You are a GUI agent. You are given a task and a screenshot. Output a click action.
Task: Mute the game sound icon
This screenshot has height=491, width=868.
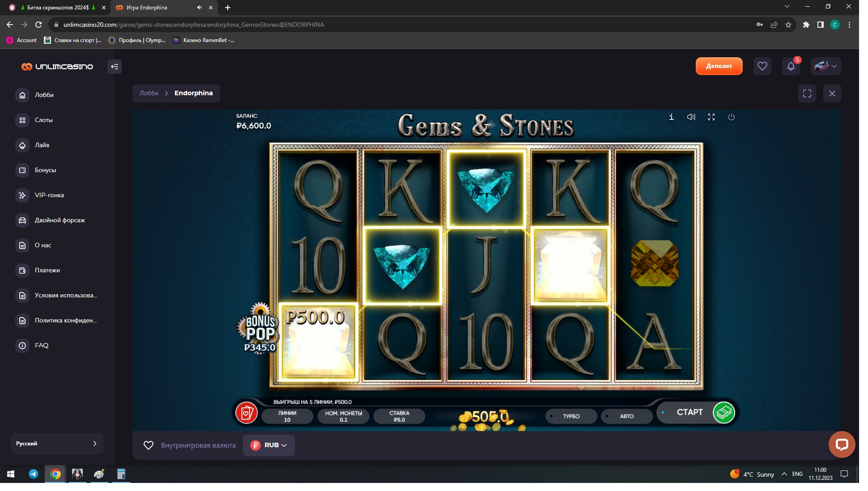[x=691, y=117]
